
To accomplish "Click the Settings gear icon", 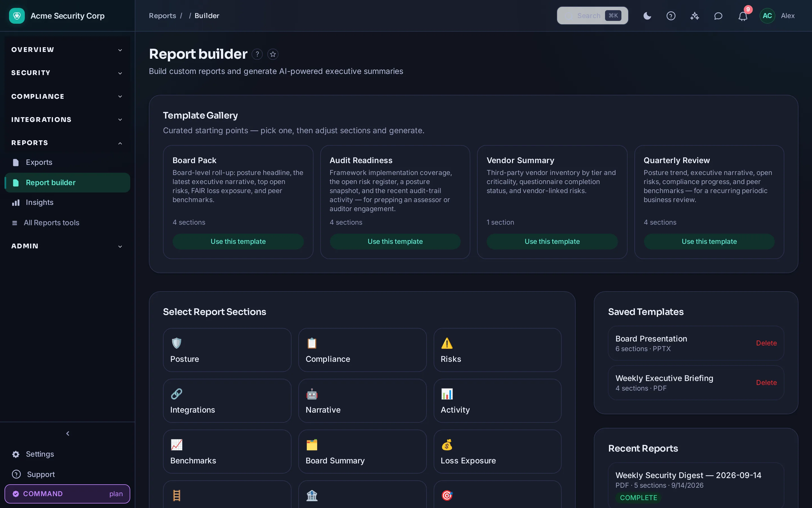I will click(16, 454).
